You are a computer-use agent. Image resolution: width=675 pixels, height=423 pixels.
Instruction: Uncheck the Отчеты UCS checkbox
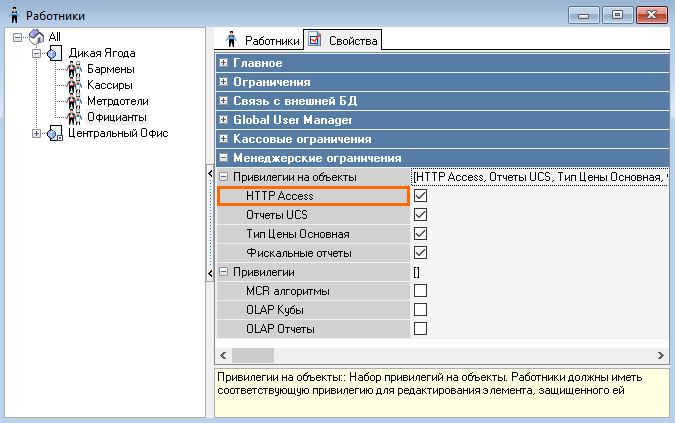[421, 215]
